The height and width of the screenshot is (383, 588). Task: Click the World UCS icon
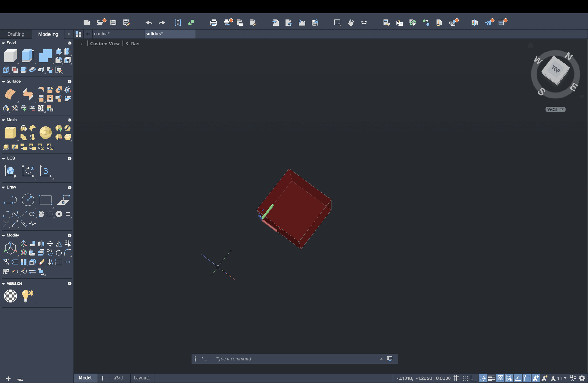pyautogui.click(x=10, y=171)
